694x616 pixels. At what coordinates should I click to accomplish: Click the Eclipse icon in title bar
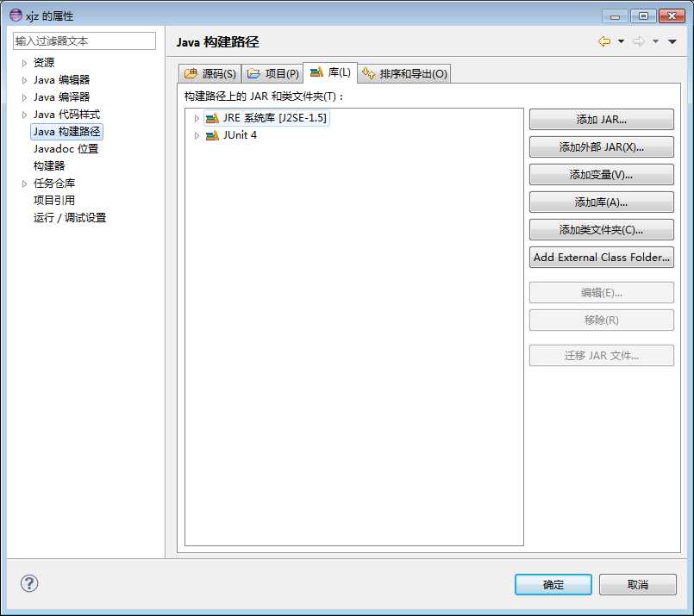[16, 15]
